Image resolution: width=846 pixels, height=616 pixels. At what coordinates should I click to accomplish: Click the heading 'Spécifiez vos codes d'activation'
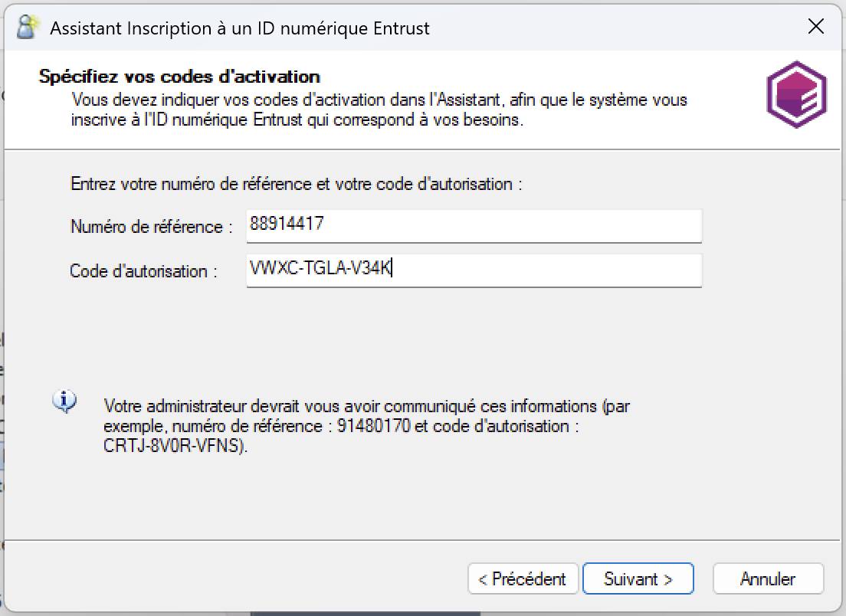click(179, 77)
